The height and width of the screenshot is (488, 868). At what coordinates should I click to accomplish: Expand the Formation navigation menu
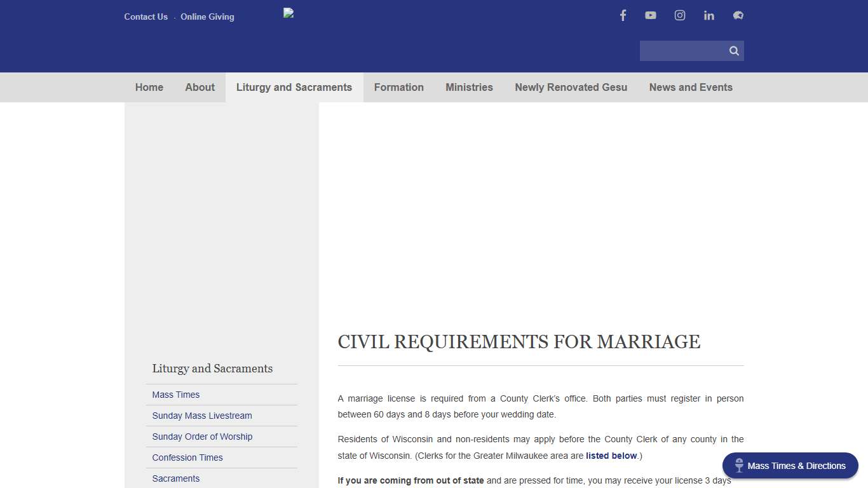[x=398, y=87]
